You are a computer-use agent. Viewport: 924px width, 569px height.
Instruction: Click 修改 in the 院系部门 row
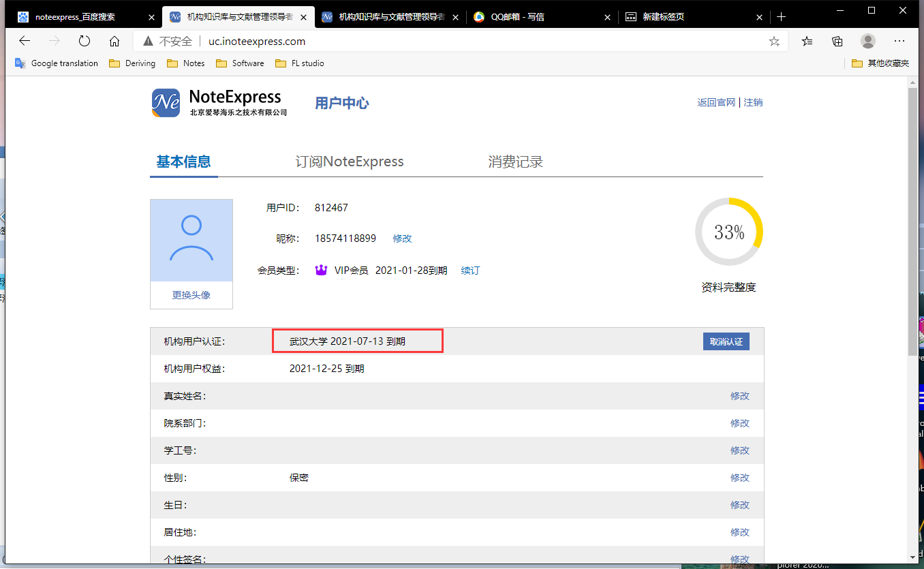coord(740,423)
